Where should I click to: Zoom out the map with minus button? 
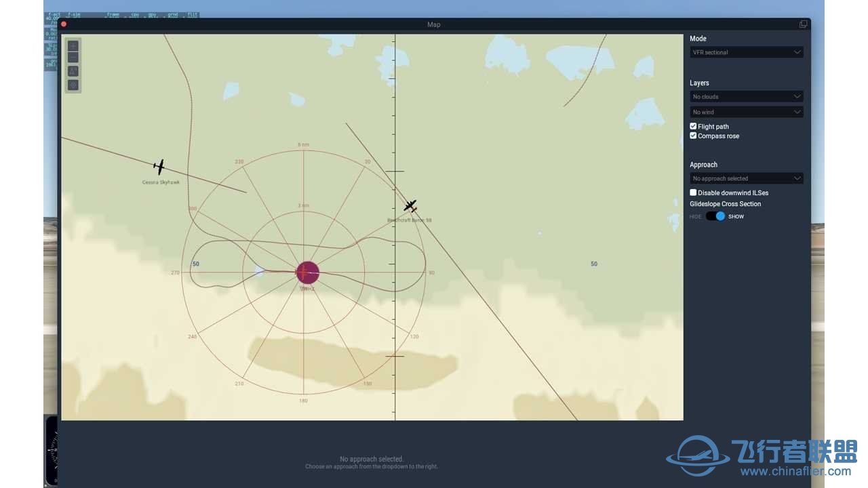[x=73, y=57]
